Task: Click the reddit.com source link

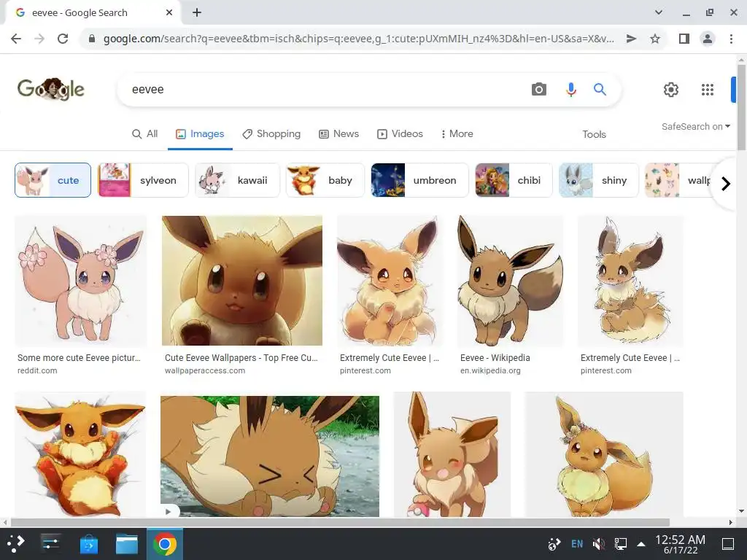Action: (x=37, y=370)
